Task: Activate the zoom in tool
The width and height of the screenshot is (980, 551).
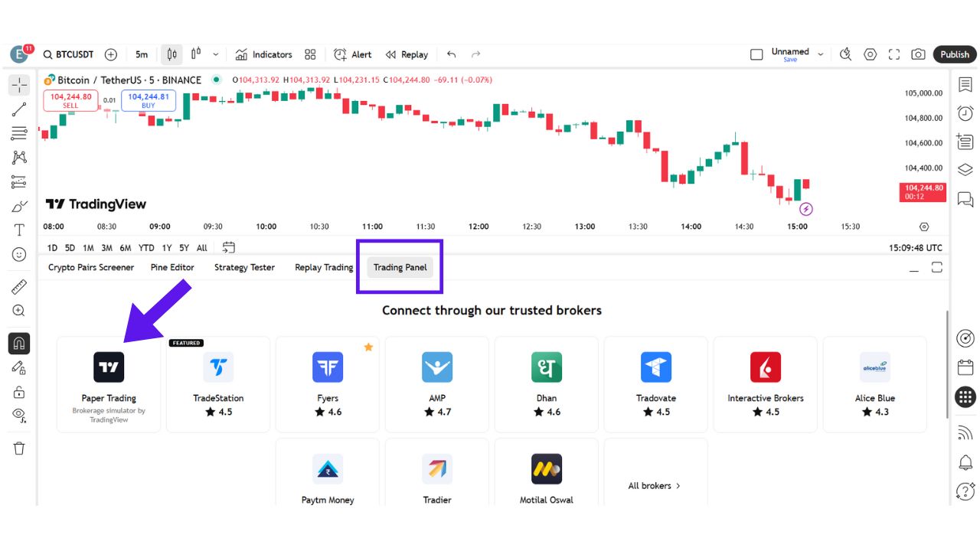Action: pos(19,311)
